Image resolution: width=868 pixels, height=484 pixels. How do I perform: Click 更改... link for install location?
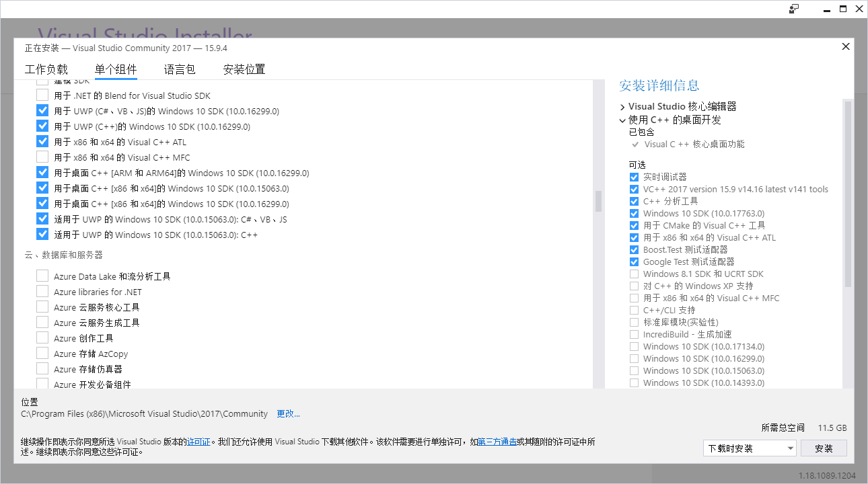point(288,413)
